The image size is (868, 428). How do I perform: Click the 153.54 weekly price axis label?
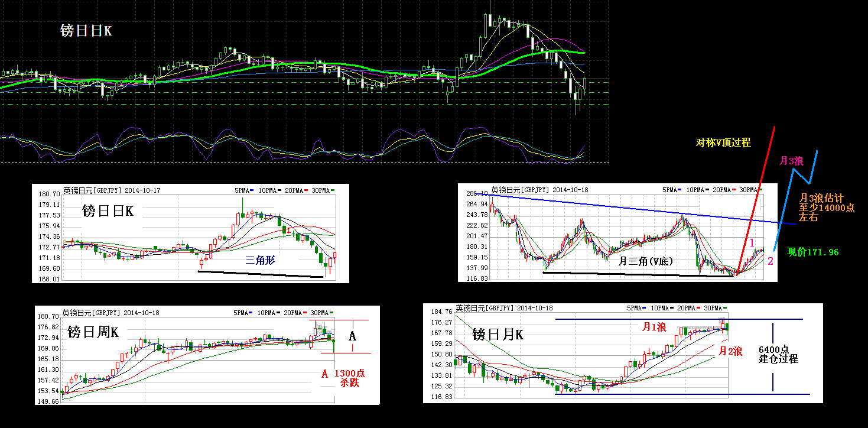[x=48, y=391]
